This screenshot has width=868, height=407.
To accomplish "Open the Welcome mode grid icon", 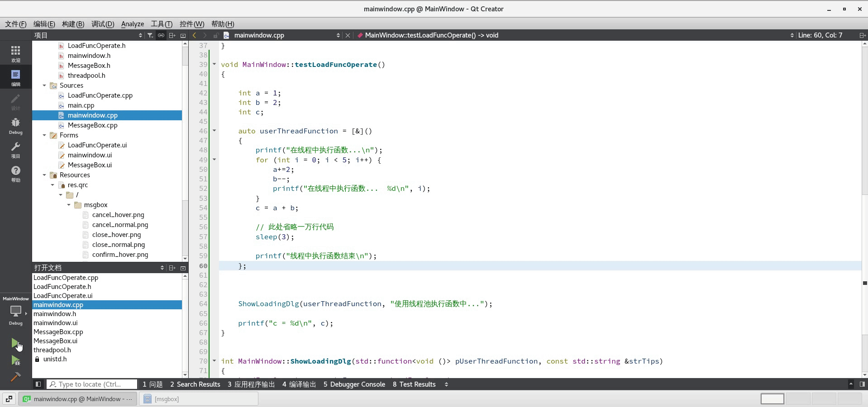I will pyautogui.click(x=15, y=53).
